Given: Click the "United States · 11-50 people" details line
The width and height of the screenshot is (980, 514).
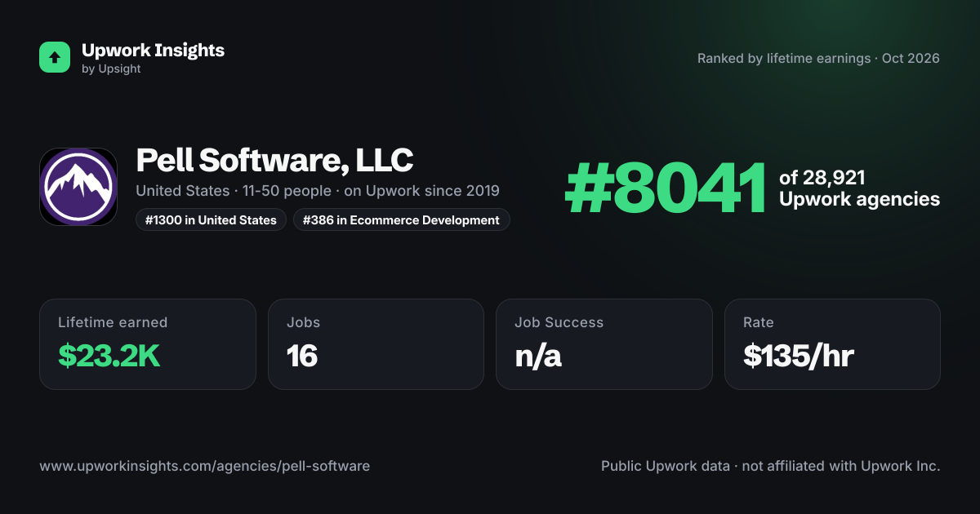Looking at the screenshot, I should (x=318, y=191).
